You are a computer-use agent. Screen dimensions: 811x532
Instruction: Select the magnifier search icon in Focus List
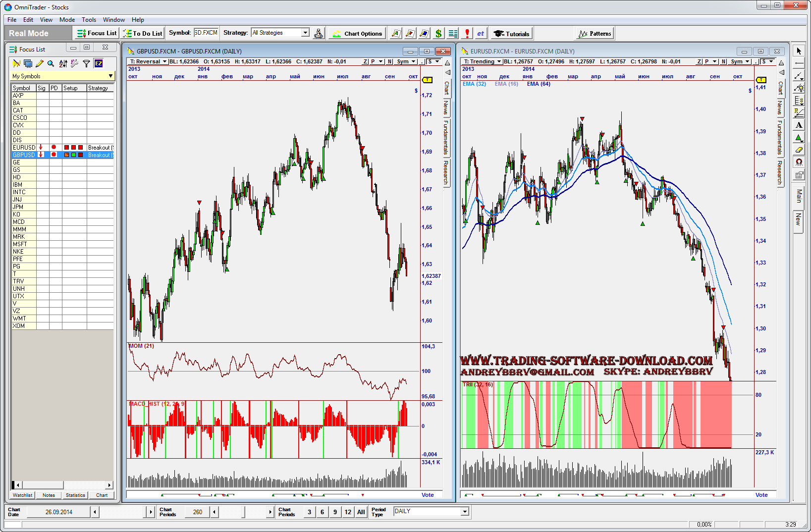point(51,63)
